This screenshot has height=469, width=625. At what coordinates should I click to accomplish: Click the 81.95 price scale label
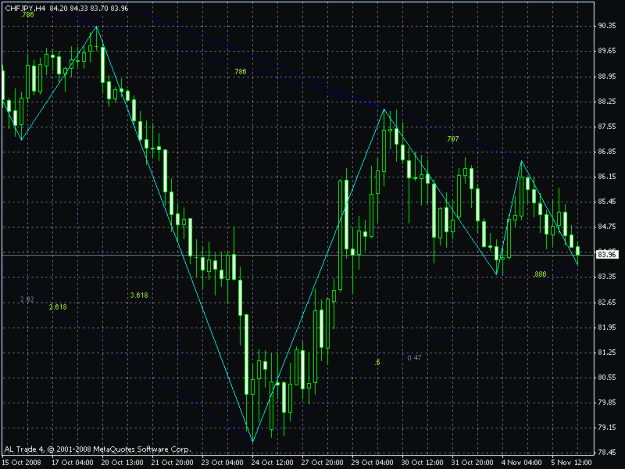(607, 328)
